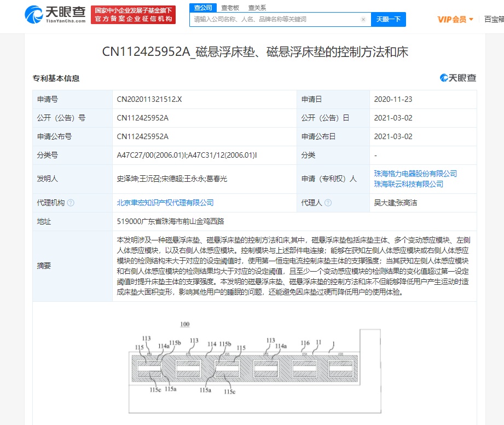Image resolution: width=504 pixels, height=425 pixels.
Task: Click help icon next to 代理机构
Action: (71, 203)
